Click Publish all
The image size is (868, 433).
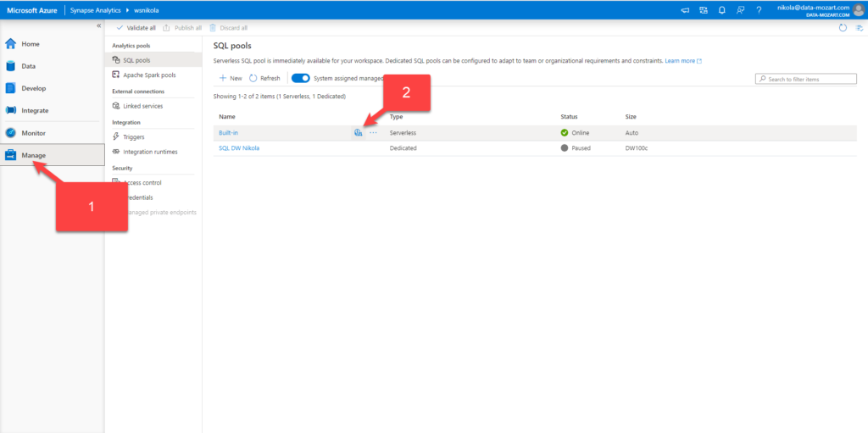182,28
